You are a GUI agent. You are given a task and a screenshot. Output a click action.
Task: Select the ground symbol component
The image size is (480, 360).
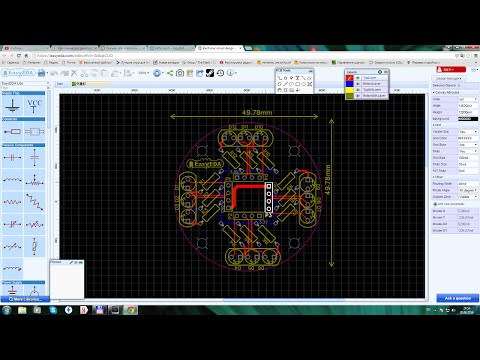pyautogui.click(x=12, y=106)
